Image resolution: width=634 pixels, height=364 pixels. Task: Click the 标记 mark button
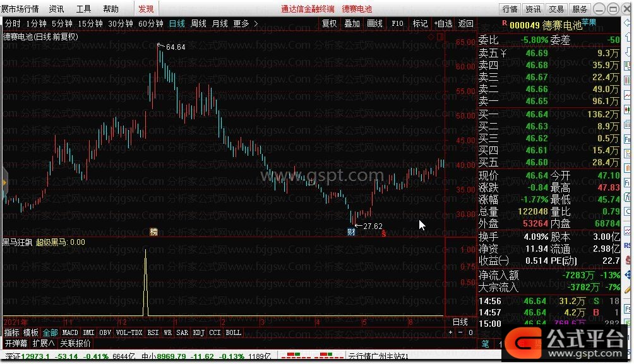pos(420,24)
